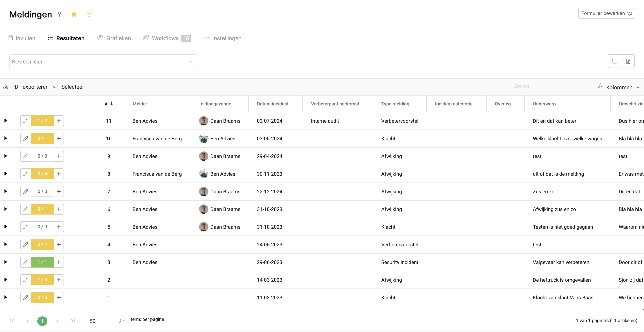
Task: Add an action to row 1 with the plus icon
Action: 59,297
